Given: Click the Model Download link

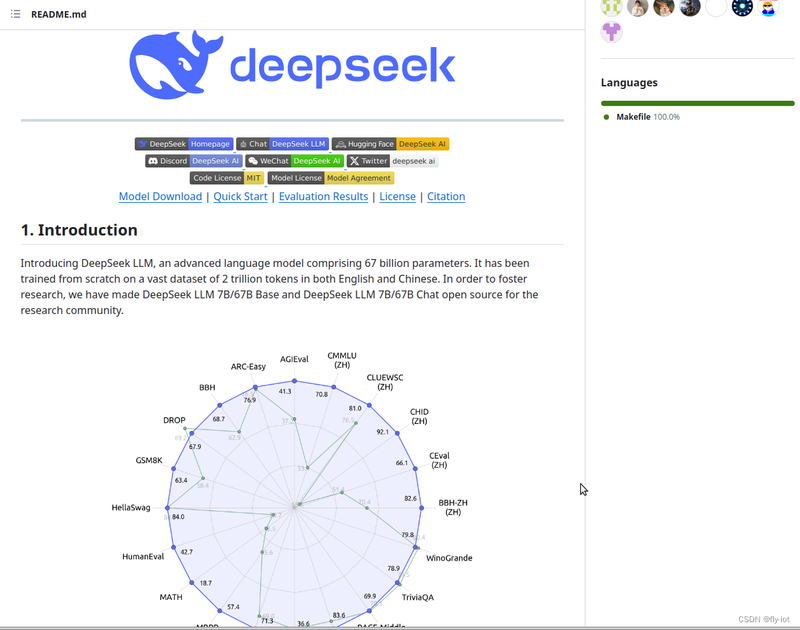Looking at the screenshot, I should (160, 197).
